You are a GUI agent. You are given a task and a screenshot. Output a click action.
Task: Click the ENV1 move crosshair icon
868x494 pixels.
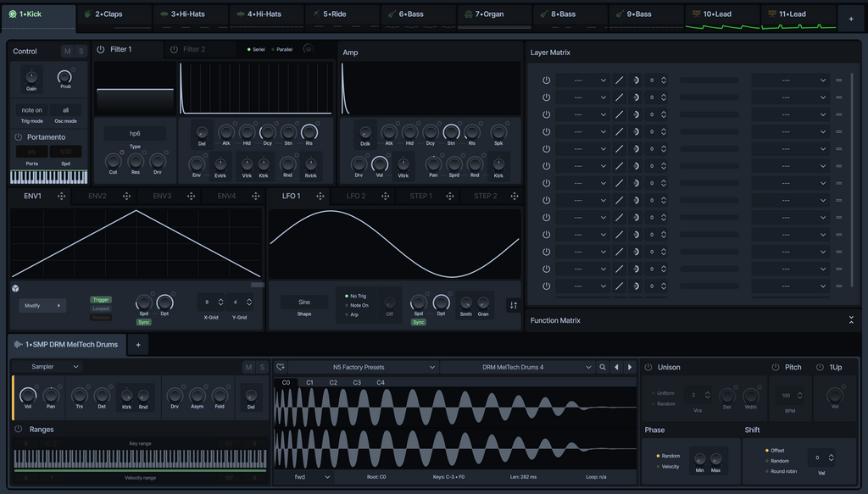(x=61, y=196)
